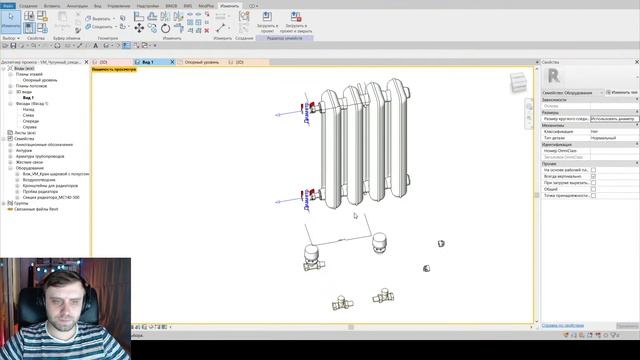Expand the Группы tree node
The image size is (640, 360).
(4, 203)
